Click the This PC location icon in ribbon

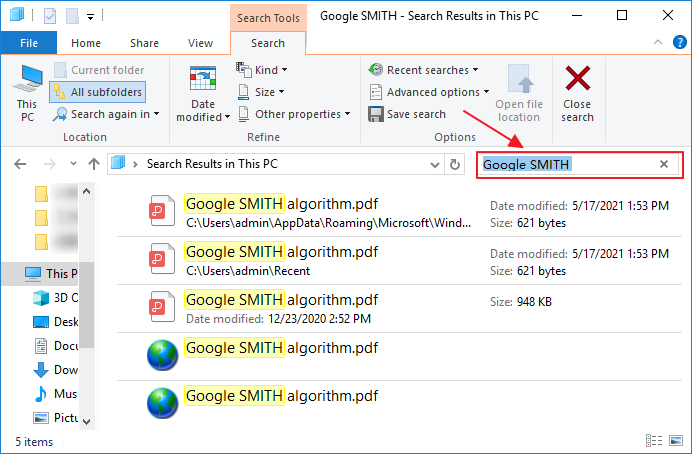tap(27, 93)
